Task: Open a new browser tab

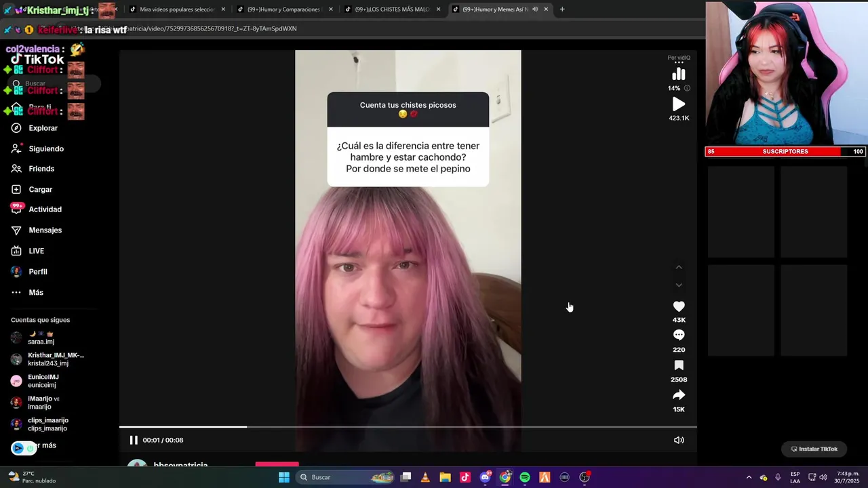Action: [x=562, y=9]
